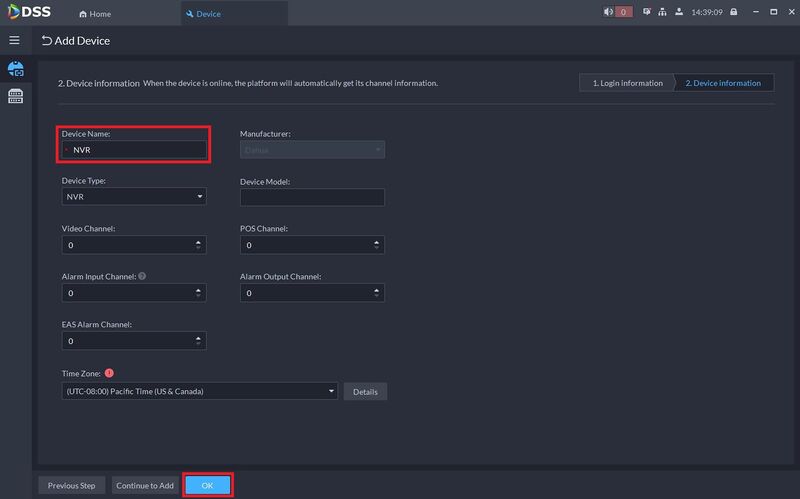This screenshot has width=800, height=499.
Task: Open the network topology icon in the title bar
Action: click(663, 13)
